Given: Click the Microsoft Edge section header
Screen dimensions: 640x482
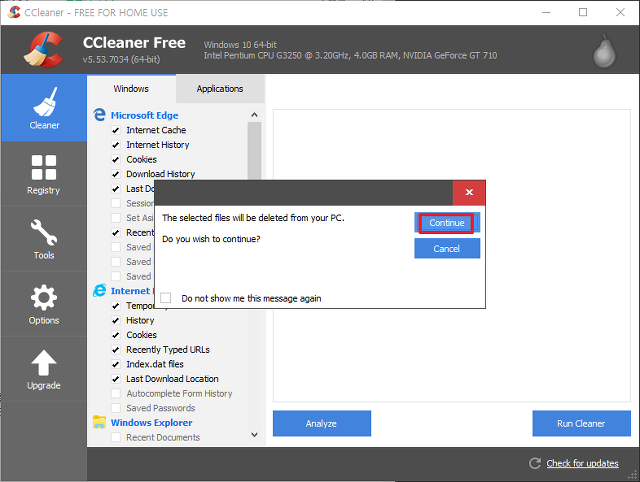Looking at the screenshot, I should pos(144,116).
